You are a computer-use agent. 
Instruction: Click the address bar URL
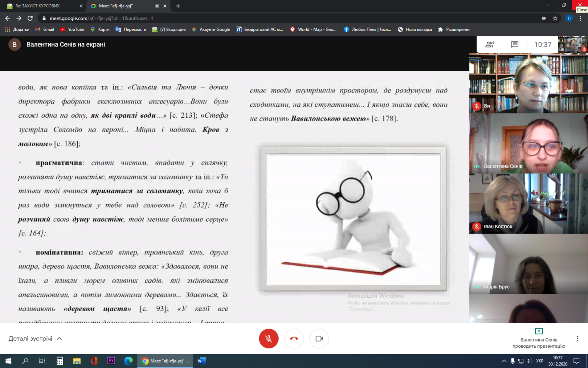(x=101, y=18)
